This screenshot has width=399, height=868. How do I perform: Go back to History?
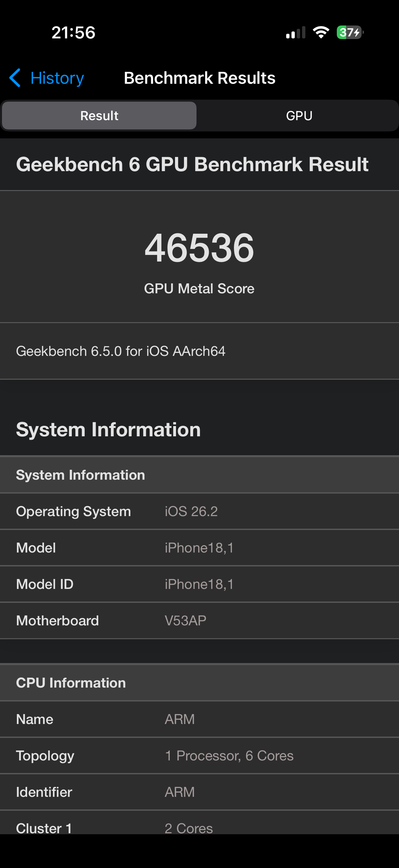point(46,78)
